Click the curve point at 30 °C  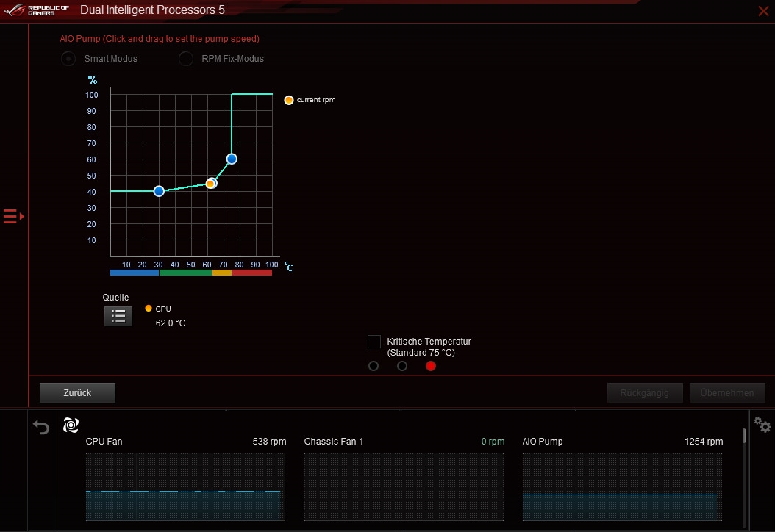[159, 191]
